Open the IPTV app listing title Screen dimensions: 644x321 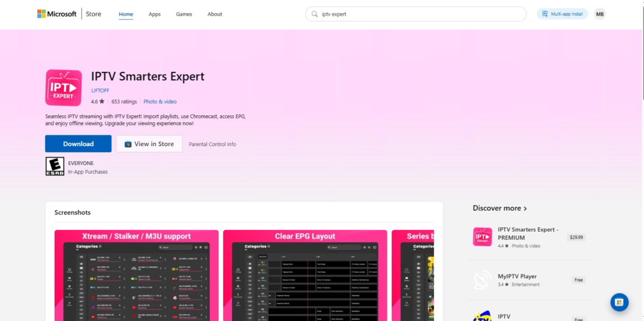[504, 317]
